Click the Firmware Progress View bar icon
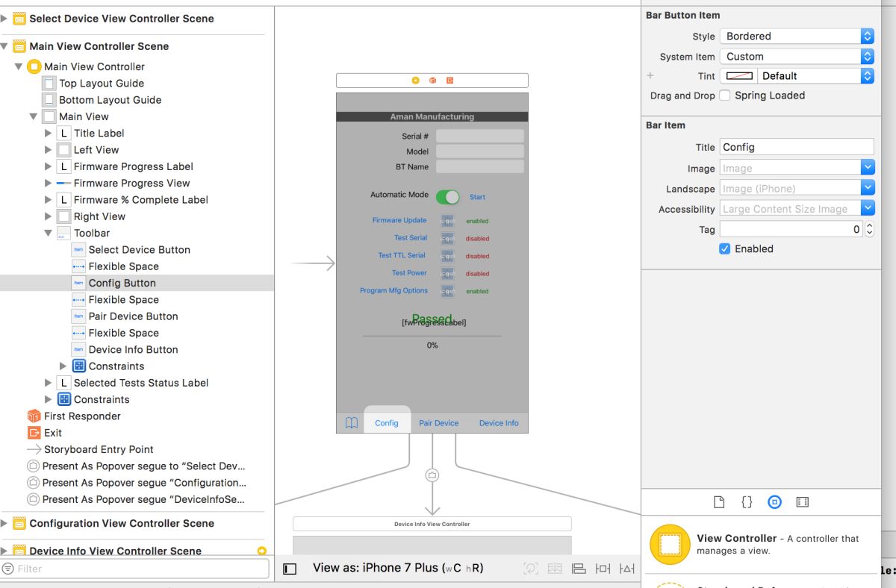The width and height of the screenshot is (896, 588). pos(63,183)
